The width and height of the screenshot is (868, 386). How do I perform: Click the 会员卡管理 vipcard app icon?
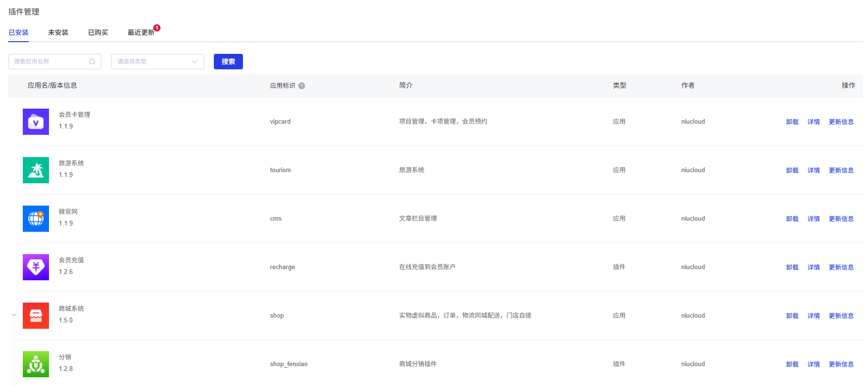click(x=36, y=122)
